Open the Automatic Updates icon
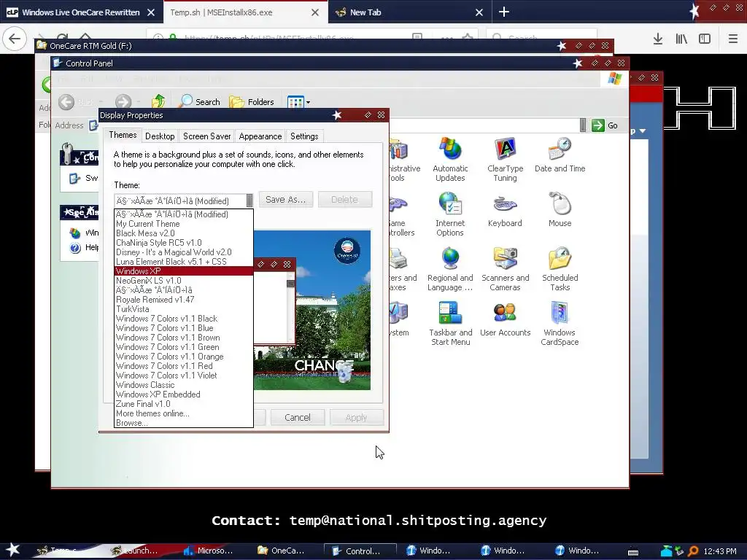 449,160
